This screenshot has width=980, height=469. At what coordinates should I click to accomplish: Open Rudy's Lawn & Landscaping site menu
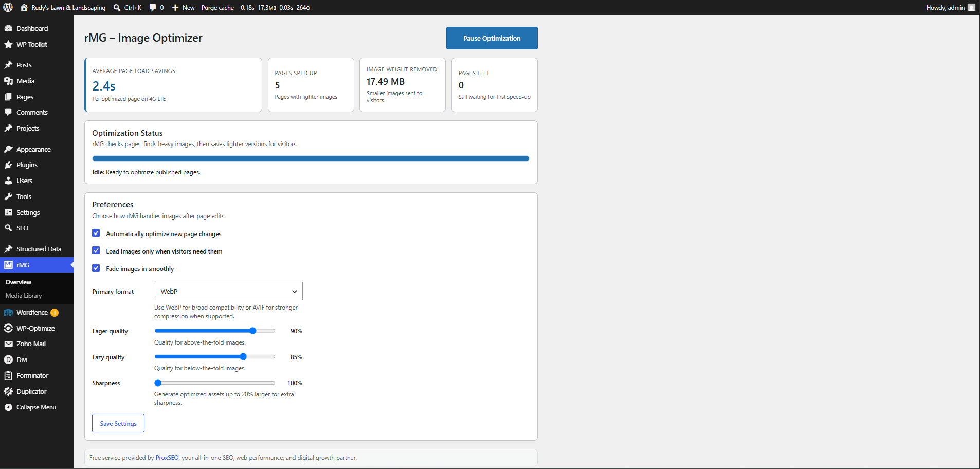coord(63,7)
